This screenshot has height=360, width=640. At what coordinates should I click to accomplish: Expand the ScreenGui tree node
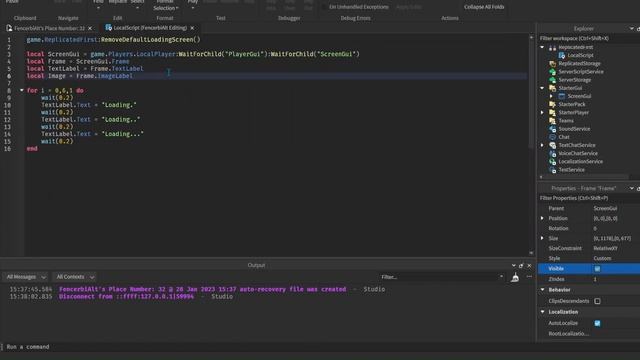pyautogui.click(x=551, y=96)
